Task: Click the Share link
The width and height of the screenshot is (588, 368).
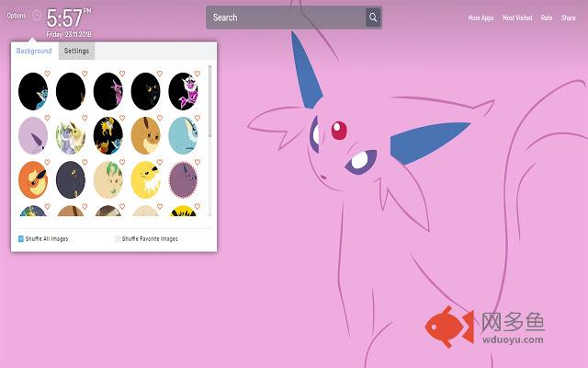Action: (568, 17)
